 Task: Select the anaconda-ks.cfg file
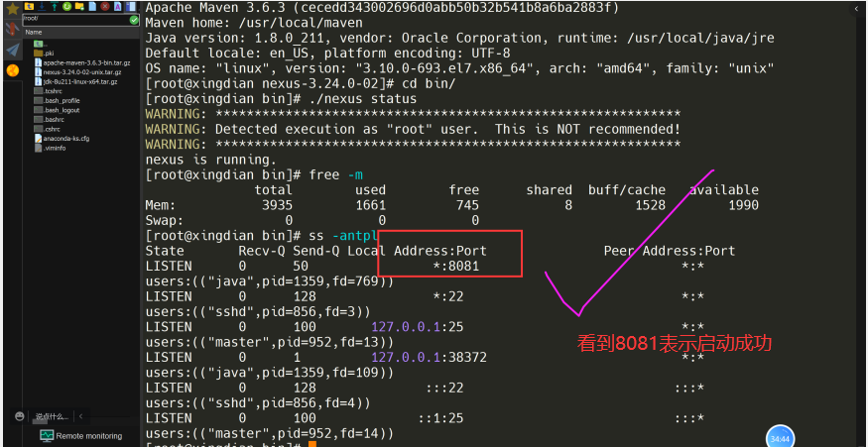[x=62, y=139]
